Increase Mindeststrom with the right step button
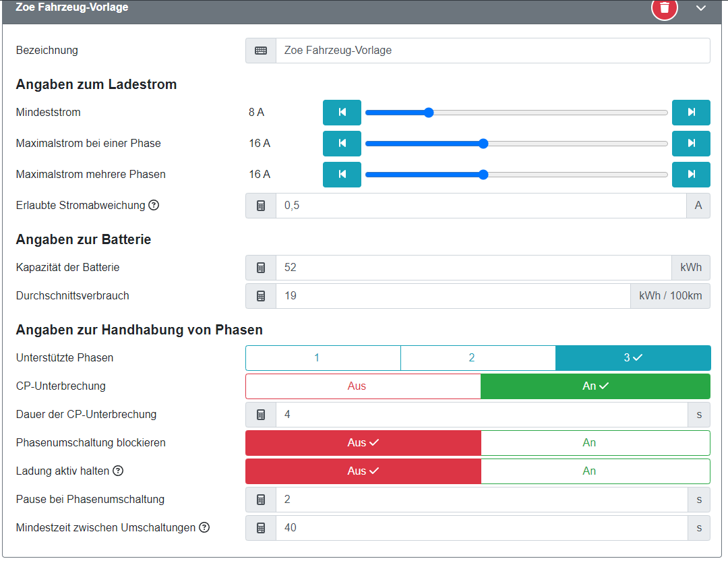The image size is (728, 561). 691,113
